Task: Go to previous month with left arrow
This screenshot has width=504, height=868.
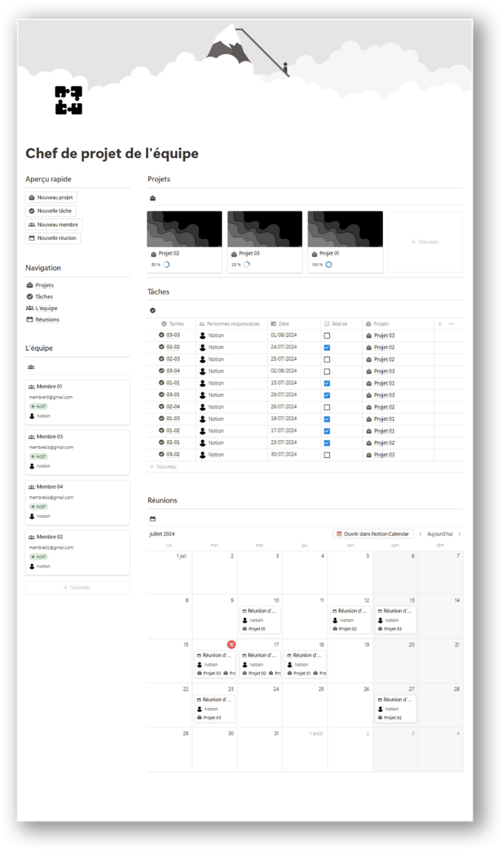Action: coord(421,534)
